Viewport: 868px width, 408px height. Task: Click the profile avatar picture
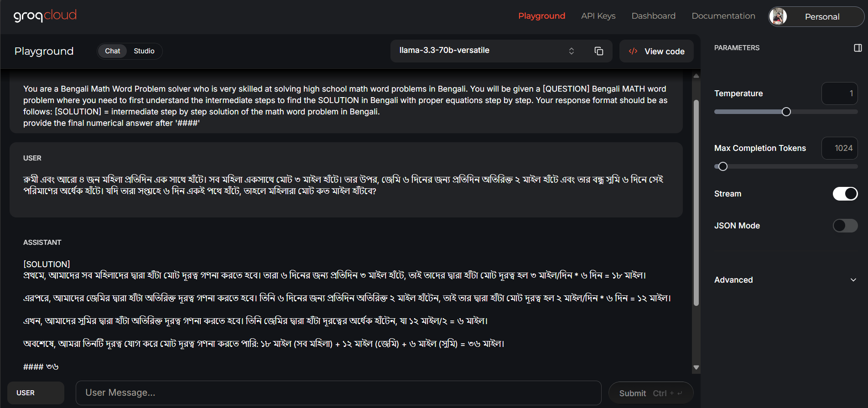pyautogui.click(x=778, y=17)
